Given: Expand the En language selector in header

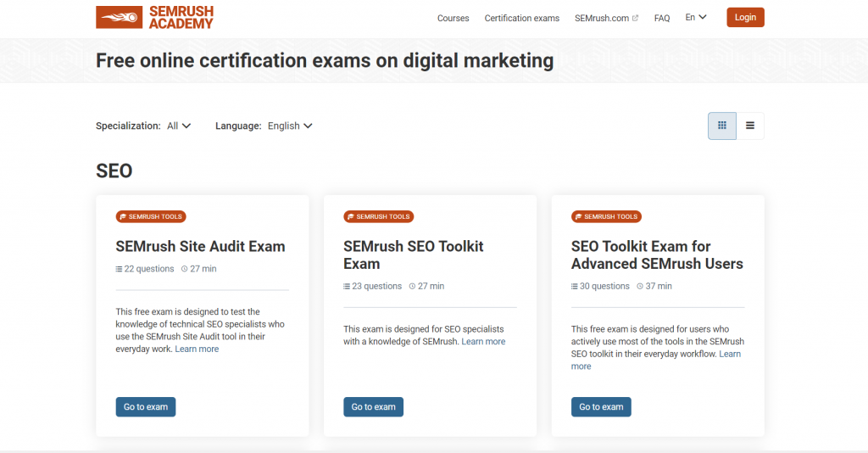Looking at the screenshot, I should coord(696,17).
